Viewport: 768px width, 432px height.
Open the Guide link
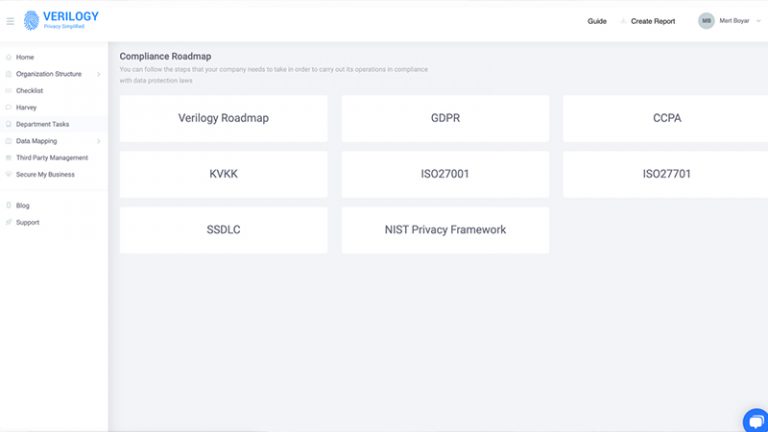597,21
